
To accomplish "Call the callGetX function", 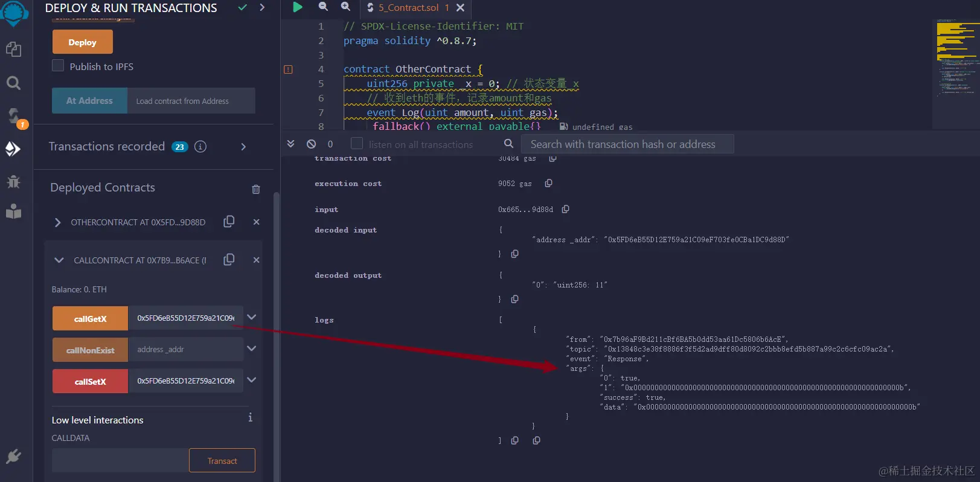I will 90,318.
